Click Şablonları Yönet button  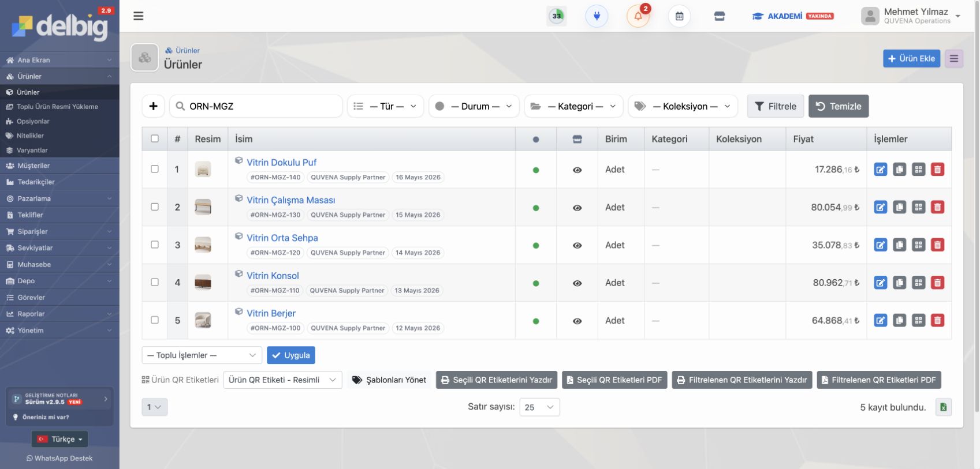389,380
